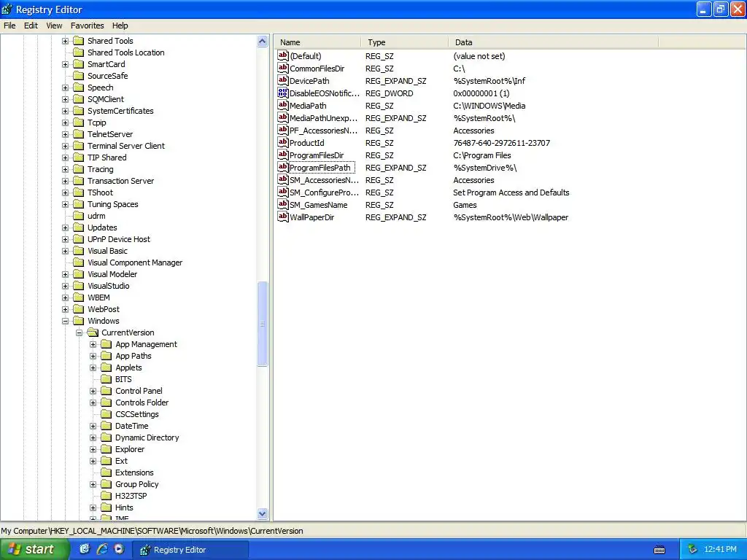Expand the Hints key
Image resolution: width=747 pixels, height=560 pixels.
tap(93, 507)
